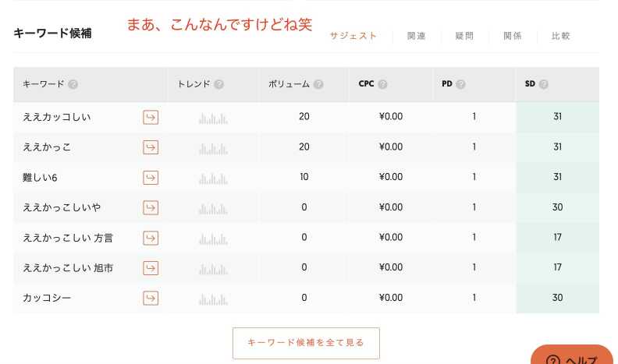Click the SD column help icon

click(544, 84)
